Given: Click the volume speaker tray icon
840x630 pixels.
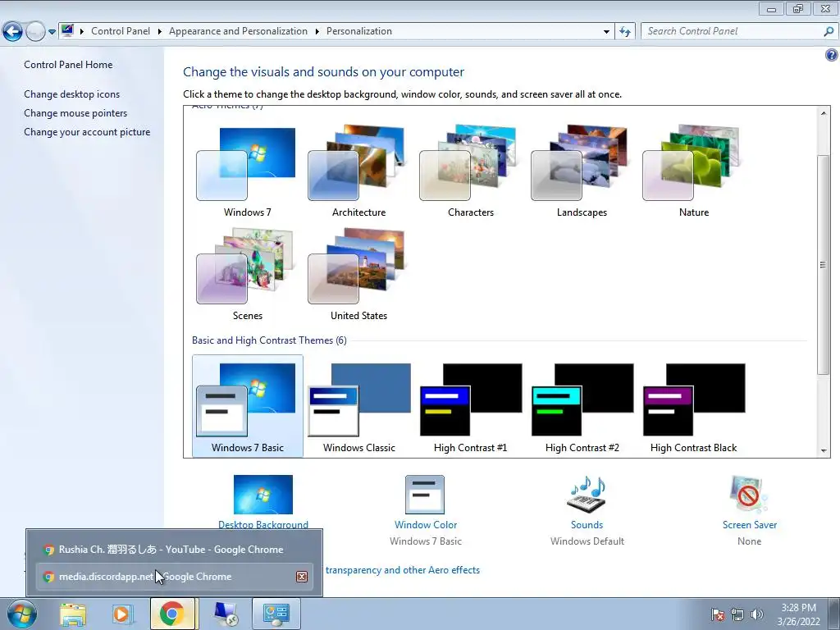Looking at the screenshot, I should coord(756,614).
